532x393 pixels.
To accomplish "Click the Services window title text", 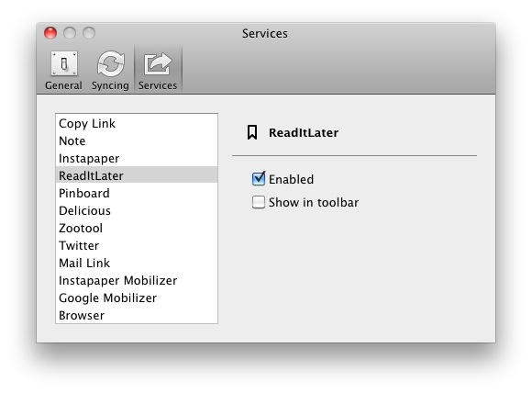I will [265, 34].
